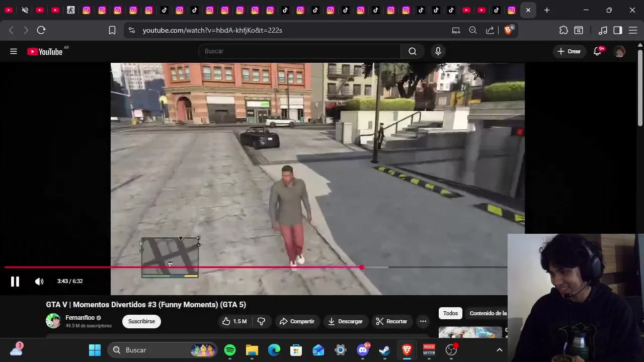Screen dimensions: 644x362
Task: Open a new browser tab with plus
Action: coord(547,10)
